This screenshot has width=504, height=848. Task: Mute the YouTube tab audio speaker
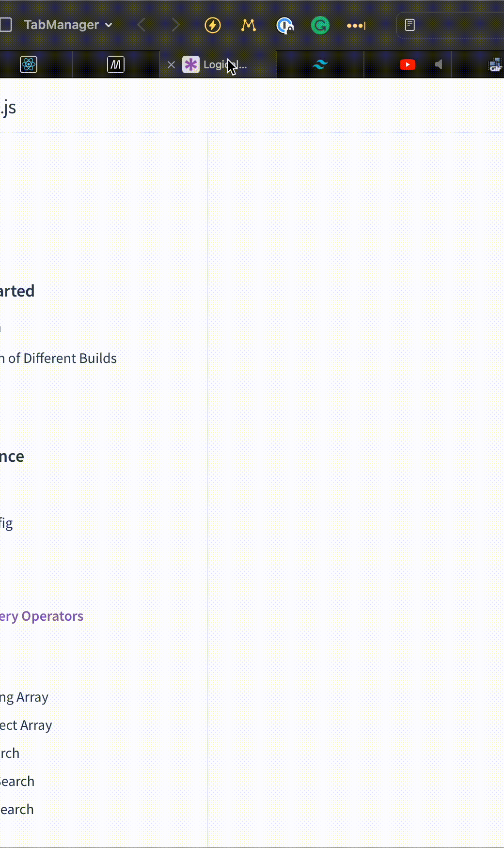pyautogui.click(x=439, y=64)
